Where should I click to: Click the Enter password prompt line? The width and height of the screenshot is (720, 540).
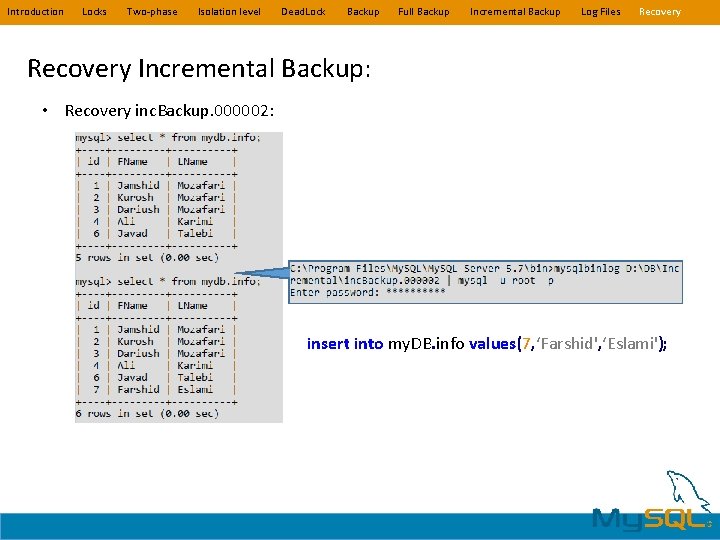367,292
